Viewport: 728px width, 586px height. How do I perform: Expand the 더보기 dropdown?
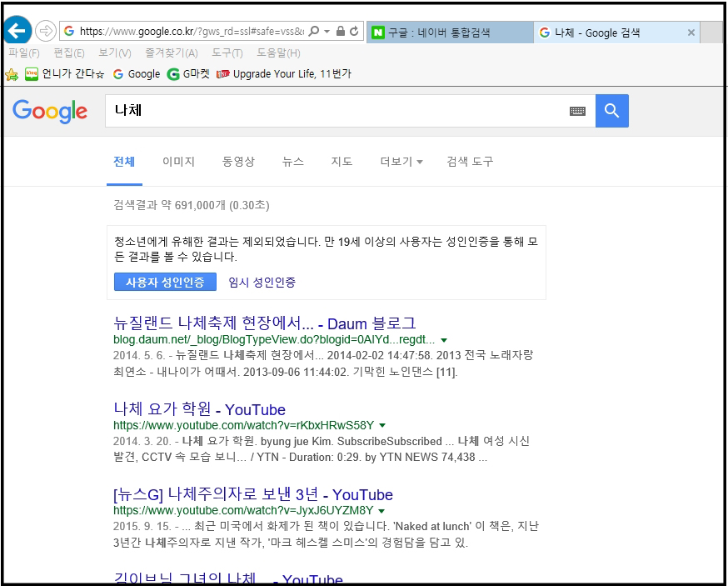tap(401, 162)
